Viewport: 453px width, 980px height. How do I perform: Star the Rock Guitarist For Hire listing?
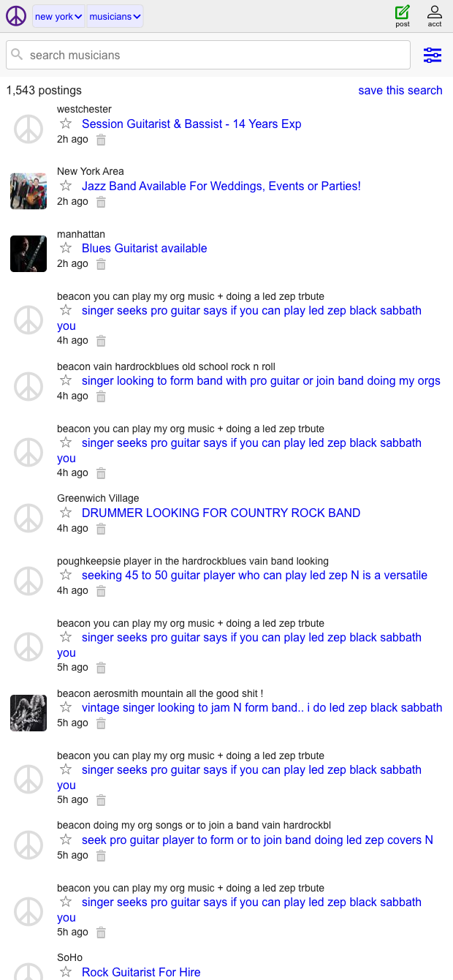pyautogui.click(x=65, y=972)
